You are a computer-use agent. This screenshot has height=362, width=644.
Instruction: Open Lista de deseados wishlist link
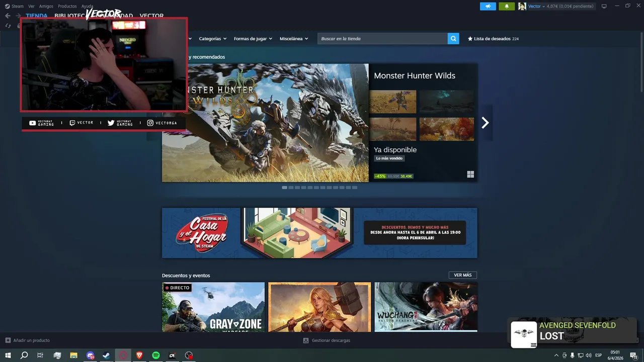[493, 39]
